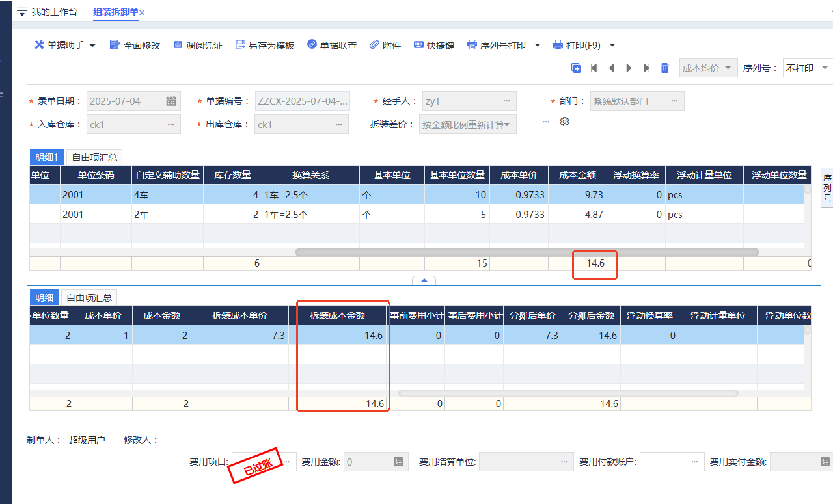Open the 序列号 不打印 dropdown

tap(807, 68)
